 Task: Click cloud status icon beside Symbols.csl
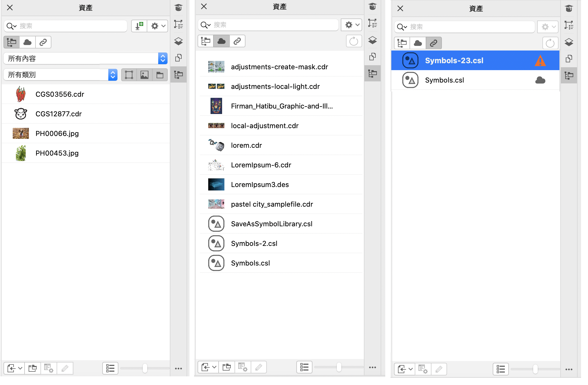(x=540, y=80)
